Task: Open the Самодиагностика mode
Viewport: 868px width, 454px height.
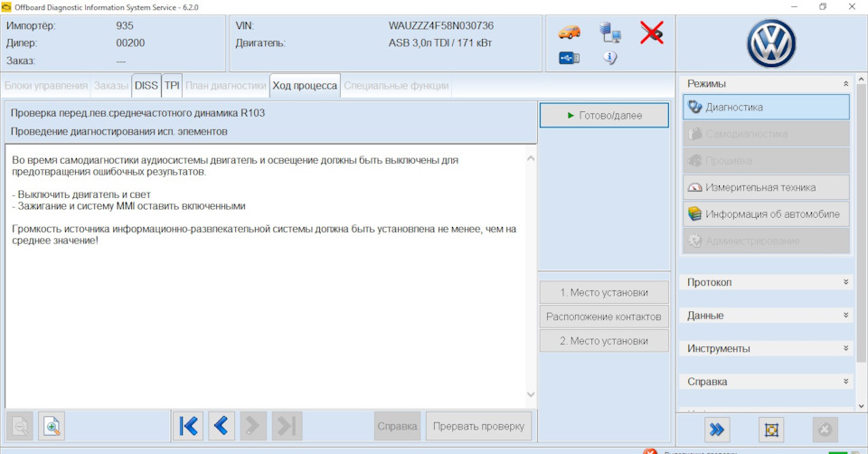Action: pyautogui.click(x=766, y=134)
